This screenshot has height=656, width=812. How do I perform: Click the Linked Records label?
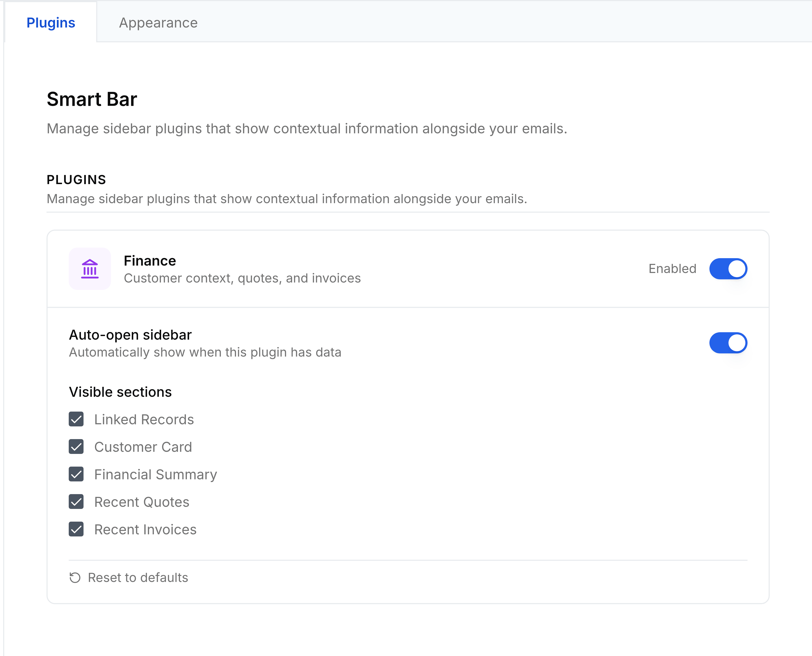[144, 419]
